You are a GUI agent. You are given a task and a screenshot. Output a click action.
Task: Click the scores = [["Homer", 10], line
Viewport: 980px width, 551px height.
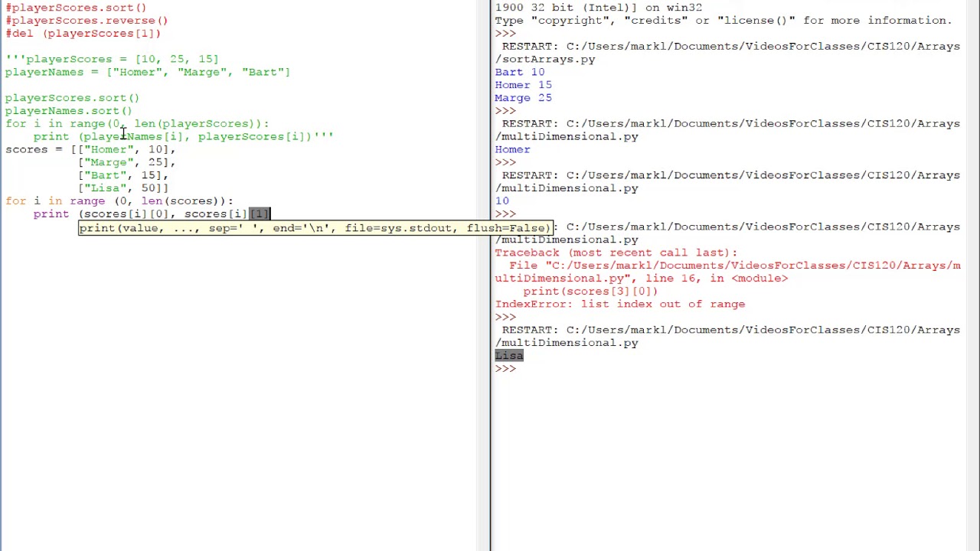90,150
